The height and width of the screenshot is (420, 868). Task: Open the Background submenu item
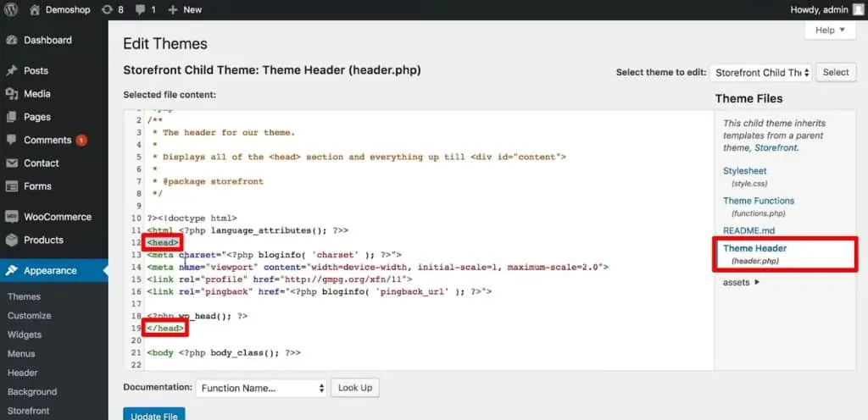coord(32,392)
